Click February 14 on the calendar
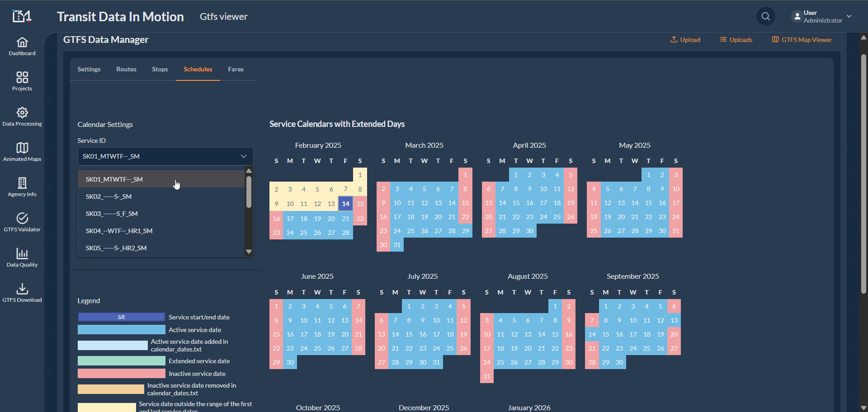Screen dimensions: 868x412 [x=345, y=204]
